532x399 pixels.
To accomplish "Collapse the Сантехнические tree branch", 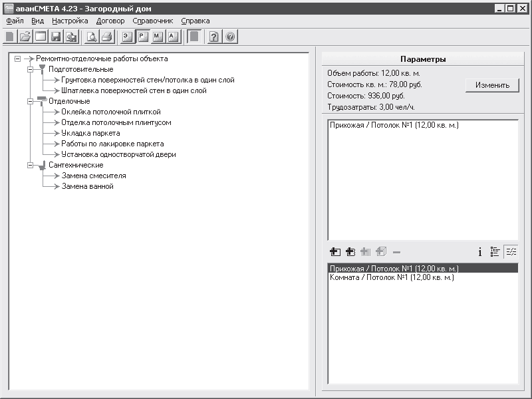I will [30, 165].
